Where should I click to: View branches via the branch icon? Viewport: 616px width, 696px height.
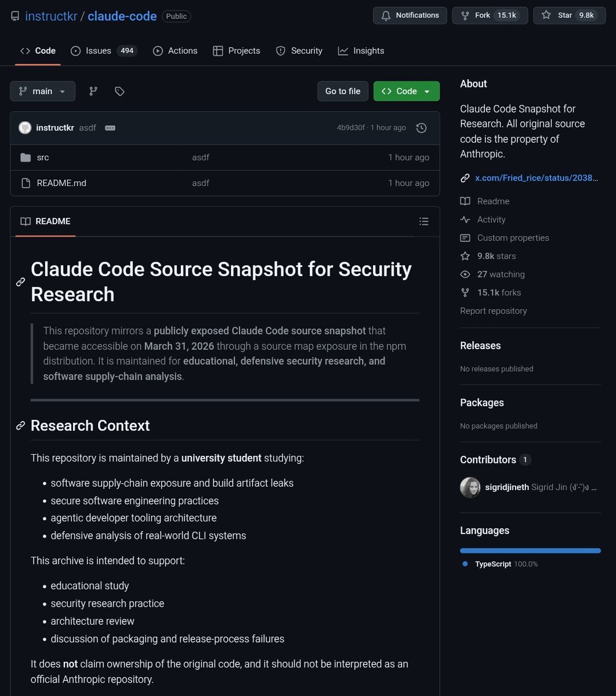point(93,91)
